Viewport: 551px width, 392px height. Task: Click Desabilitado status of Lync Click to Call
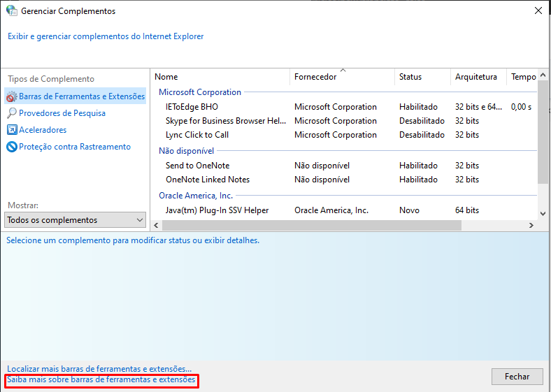coord(422,135)
